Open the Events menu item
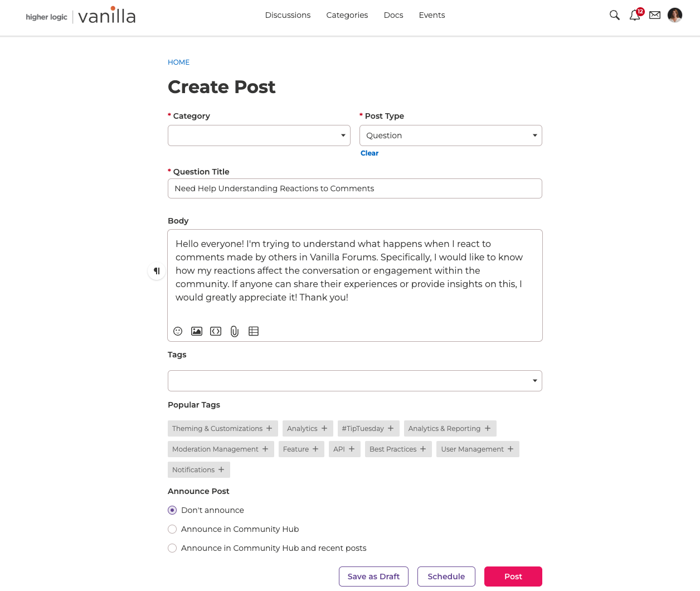Screen dimensions: 700x591 [432, 15]
